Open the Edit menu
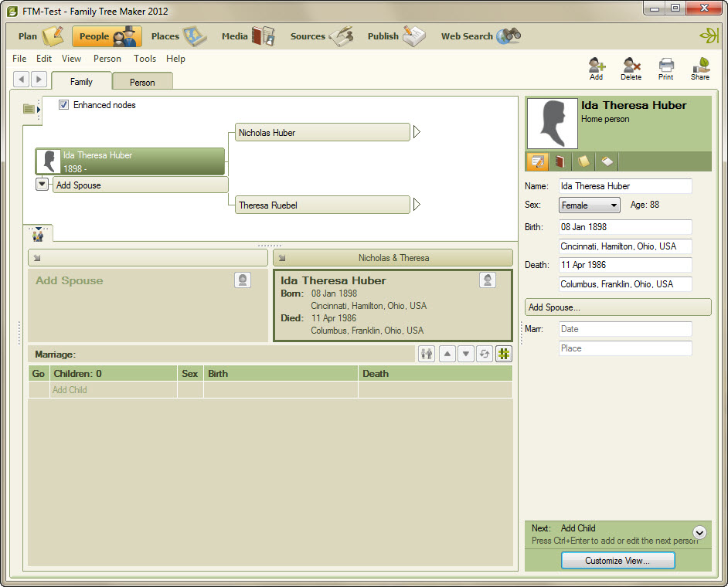This screenshot has width=728, height=587. pyautogui.click(x=44, y=59)
